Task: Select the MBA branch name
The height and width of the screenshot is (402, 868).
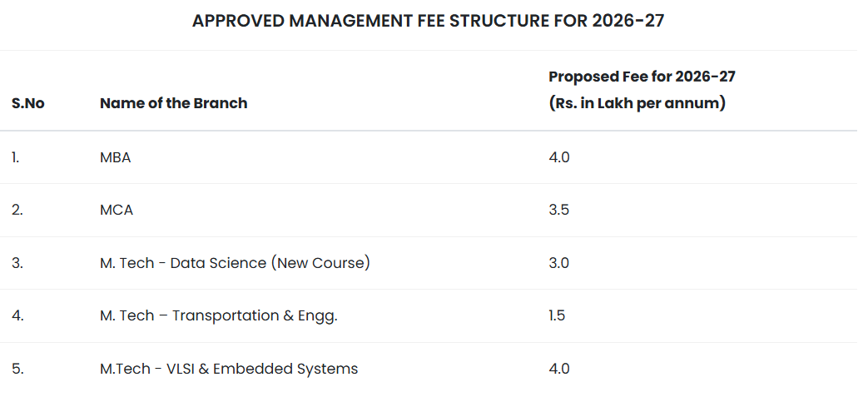Action: 115,156
